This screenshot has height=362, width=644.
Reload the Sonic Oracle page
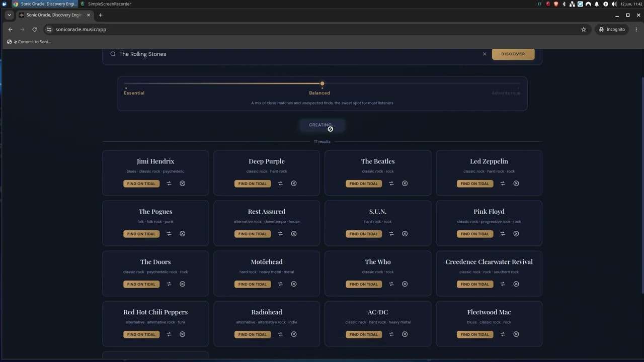point(34,29)
